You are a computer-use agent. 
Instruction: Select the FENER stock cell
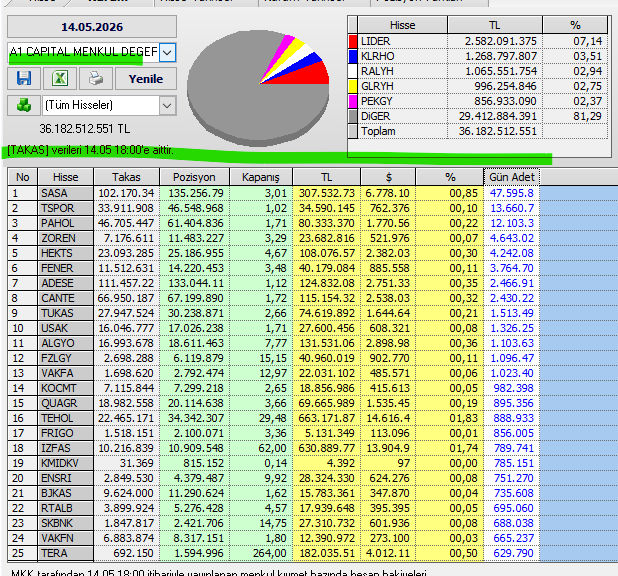pyautogui.click(x=66, y=268)
